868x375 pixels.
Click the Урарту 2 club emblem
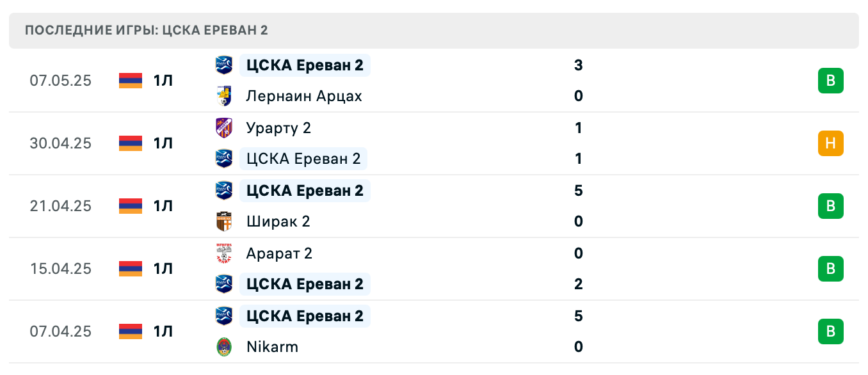coord(224,127)
